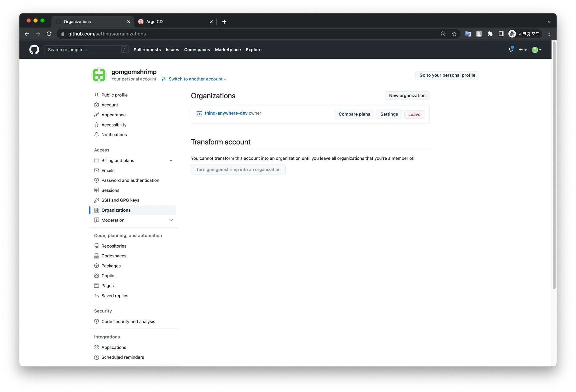Click the browser extensions puzzle icon
The image size is (576, 392).
pyautogui.click(x=490, y=34)
